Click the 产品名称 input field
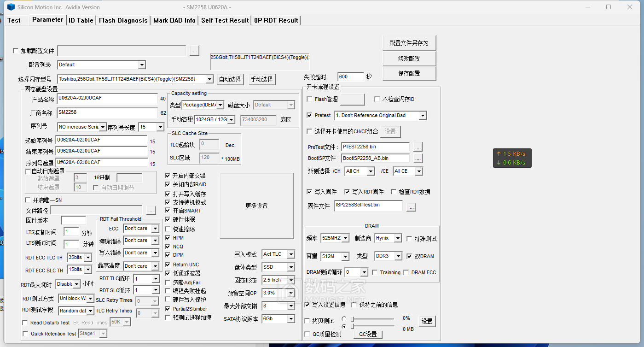 pyautogui.click(x=107, y=99)
